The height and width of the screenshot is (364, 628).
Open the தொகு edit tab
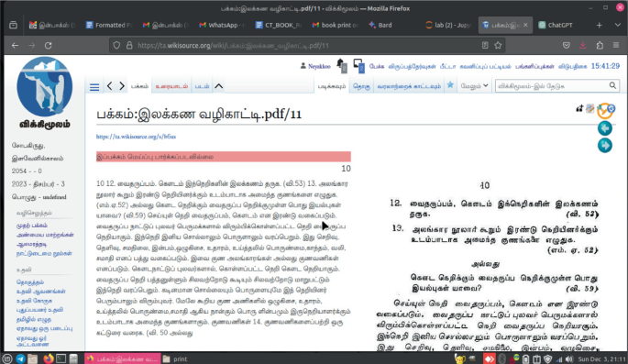point(361,86)
